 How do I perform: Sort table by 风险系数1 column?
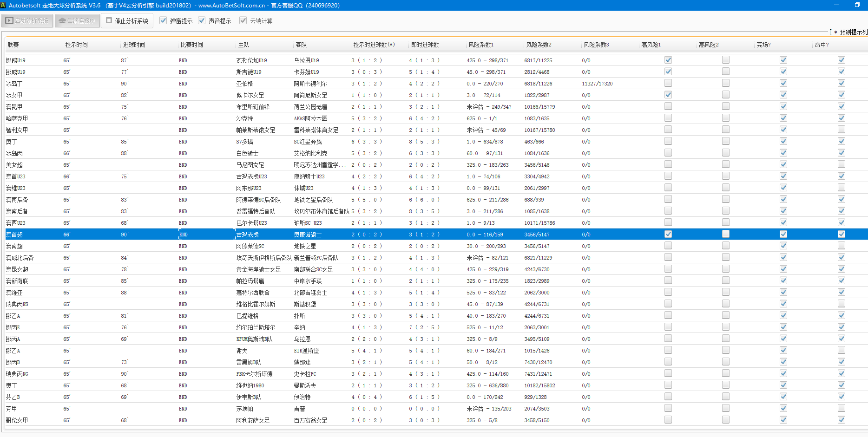click(481, 45)
